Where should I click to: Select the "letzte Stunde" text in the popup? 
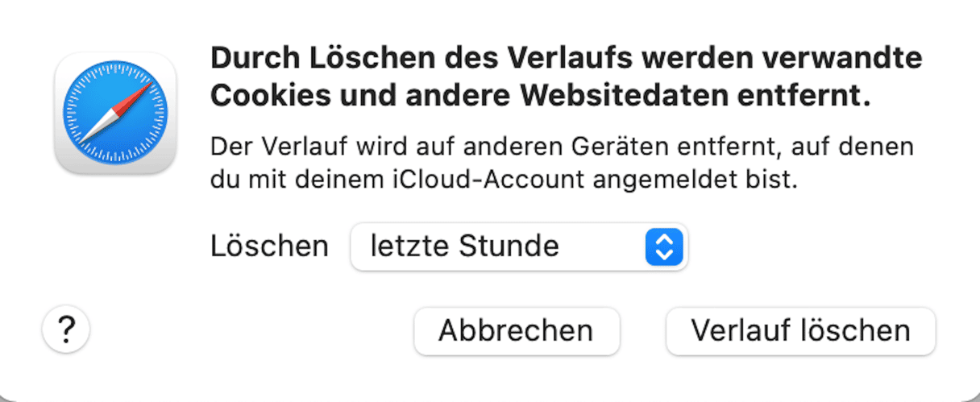click(464, 247)
